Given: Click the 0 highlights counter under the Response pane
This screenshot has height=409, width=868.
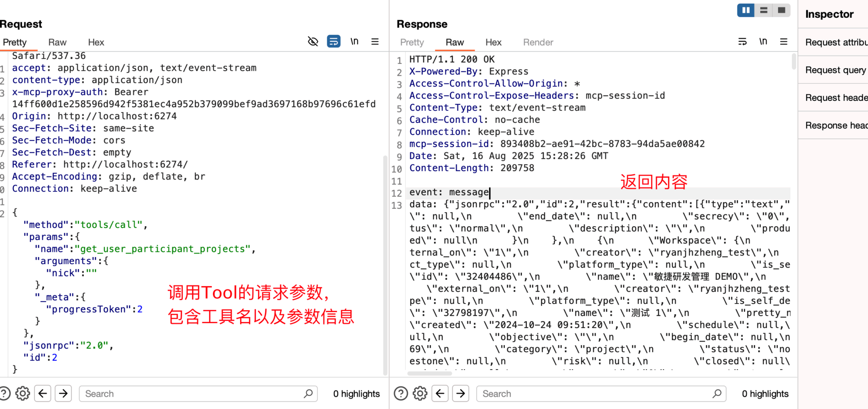Looking at the screenshot, I should 765,393.
